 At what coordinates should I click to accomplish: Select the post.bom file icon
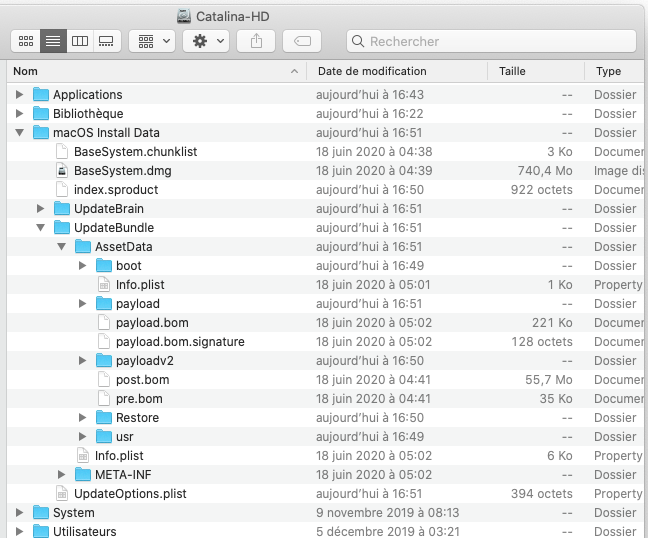[x=104, y=380]
